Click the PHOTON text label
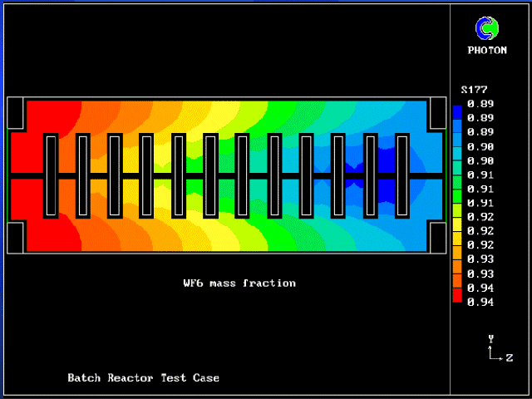 click(487, 50)
